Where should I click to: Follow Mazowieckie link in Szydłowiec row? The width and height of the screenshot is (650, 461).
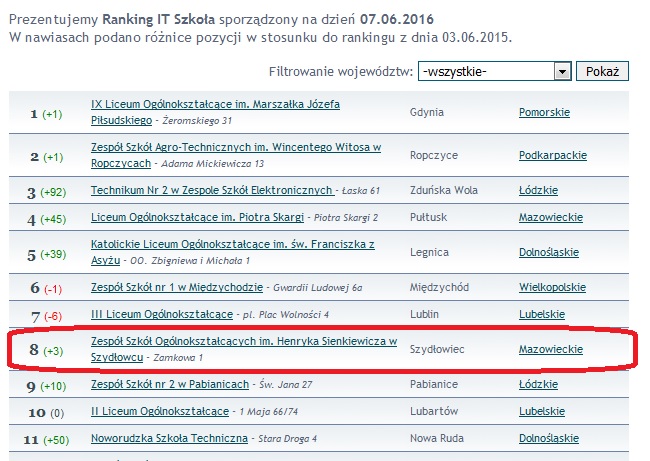[x=551, y=349]
